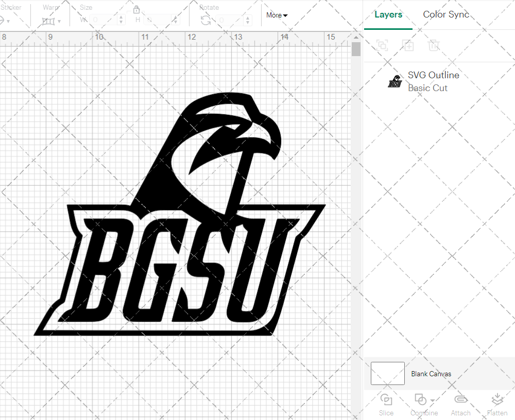Click the Blank Canvas color swatch
The height and width of the screenshot is (420, 515).
(x=387, y=374)
